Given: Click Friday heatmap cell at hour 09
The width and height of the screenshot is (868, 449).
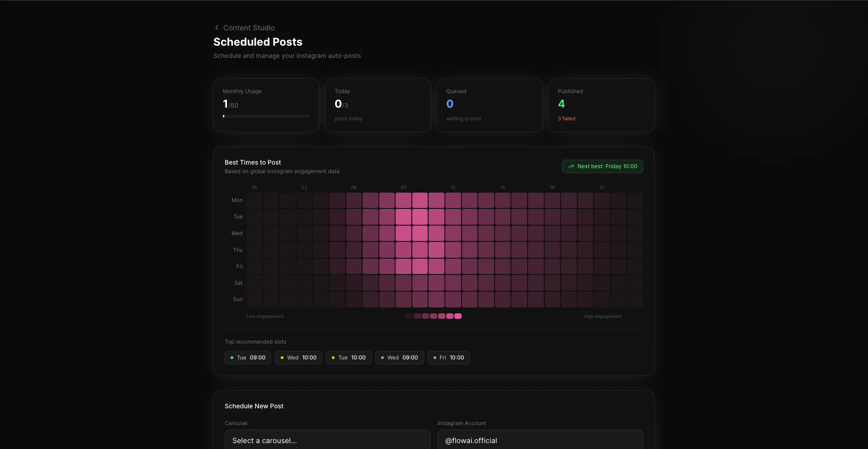Looking at the screenshot, I should click(x=403, y=266).
